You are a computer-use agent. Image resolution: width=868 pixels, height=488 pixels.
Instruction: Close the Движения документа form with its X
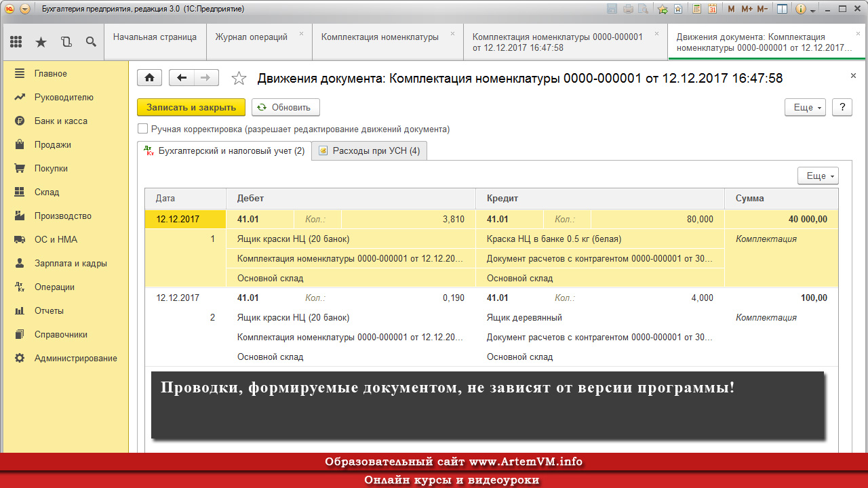pos(853,76)
